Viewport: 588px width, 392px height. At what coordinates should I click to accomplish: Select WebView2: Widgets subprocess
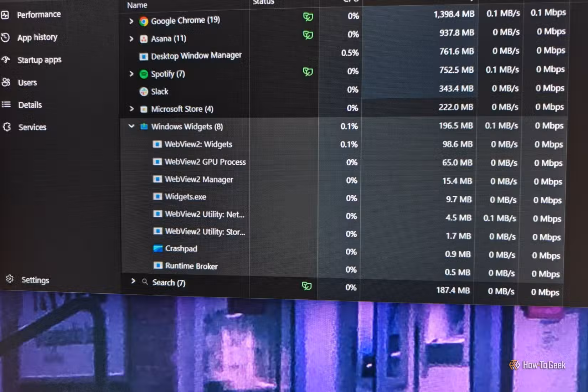(198, 144)
